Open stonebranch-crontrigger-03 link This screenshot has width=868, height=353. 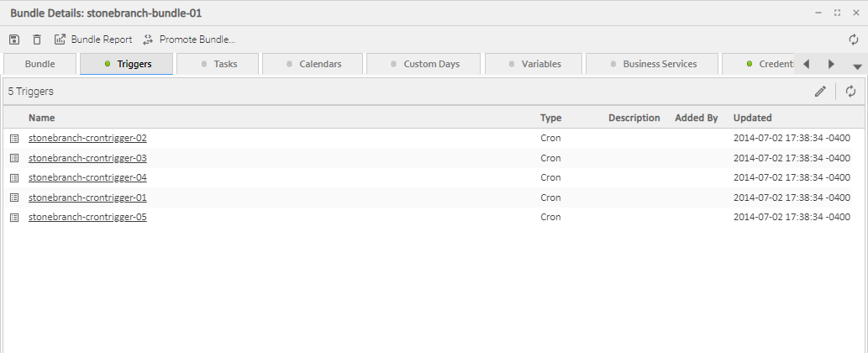[87, 158]
